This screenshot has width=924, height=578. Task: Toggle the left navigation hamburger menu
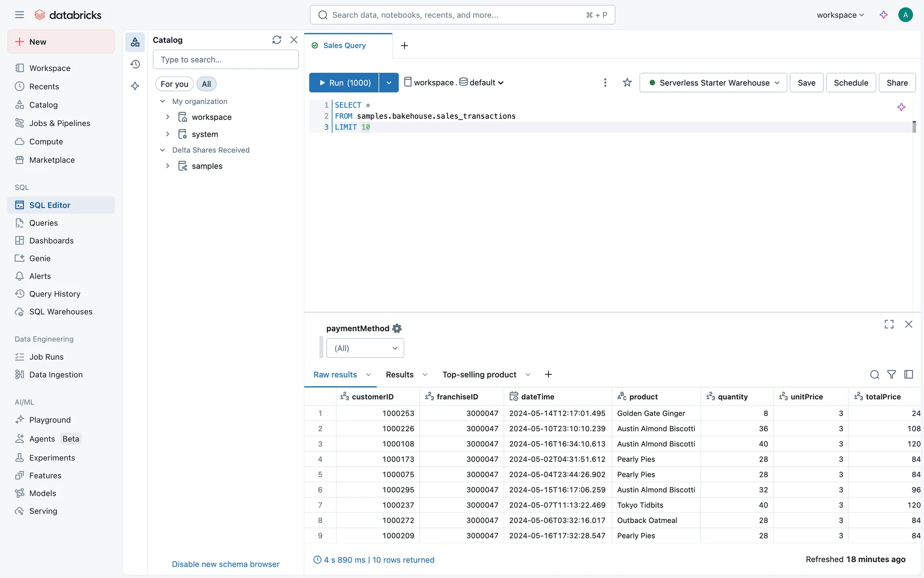coord(19,15)
